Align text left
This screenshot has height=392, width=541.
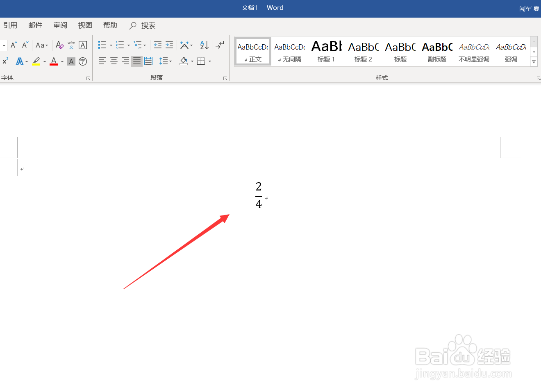[x=102, y=61]
